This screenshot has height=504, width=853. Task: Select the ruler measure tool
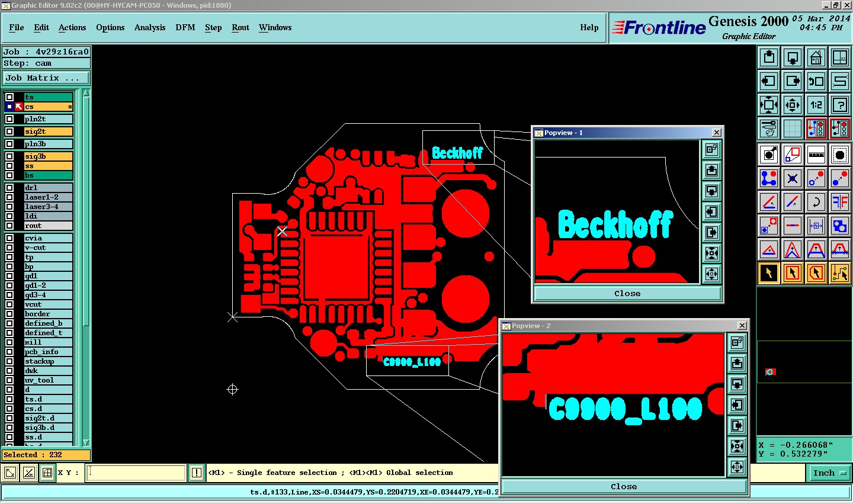click(816, 155)
